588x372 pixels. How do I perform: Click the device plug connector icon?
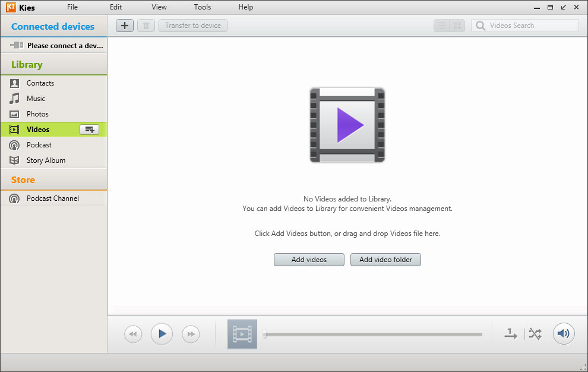17,45
